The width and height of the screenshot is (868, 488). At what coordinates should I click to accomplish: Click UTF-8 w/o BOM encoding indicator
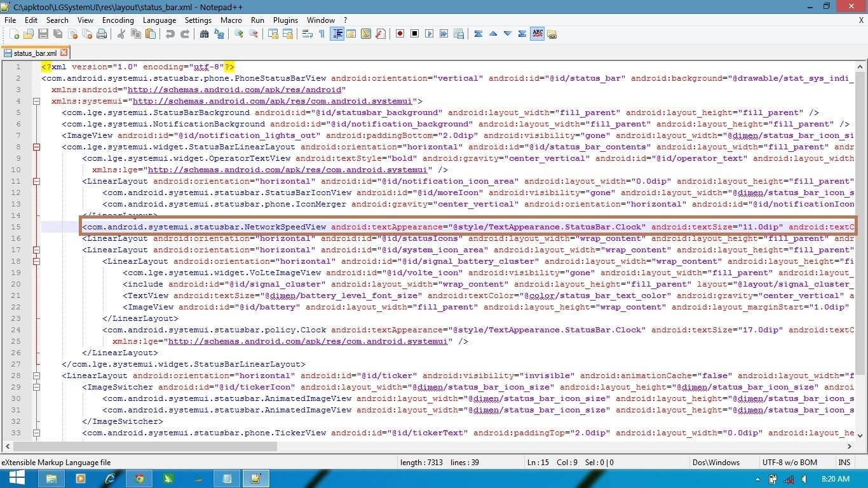tap(790, 462)
